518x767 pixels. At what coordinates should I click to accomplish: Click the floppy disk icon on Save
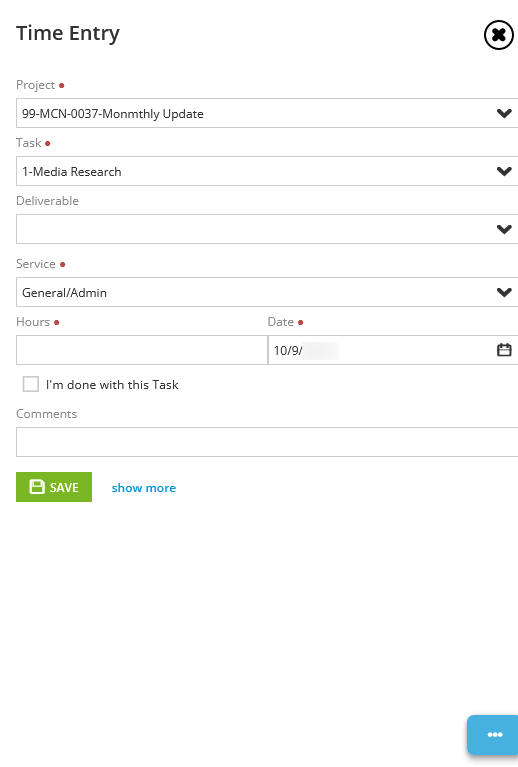[x=37, y=487]
